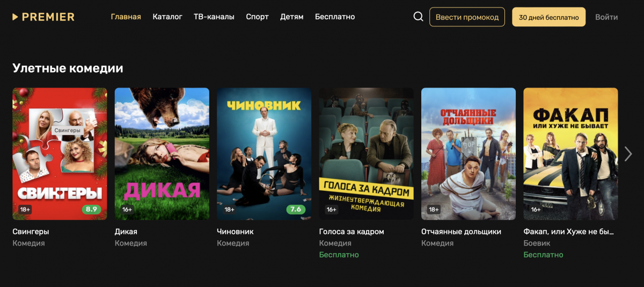644x287 pixels.
Task: Click the 7.6 rating badge on Чиновник
Action: coord(296,209)
